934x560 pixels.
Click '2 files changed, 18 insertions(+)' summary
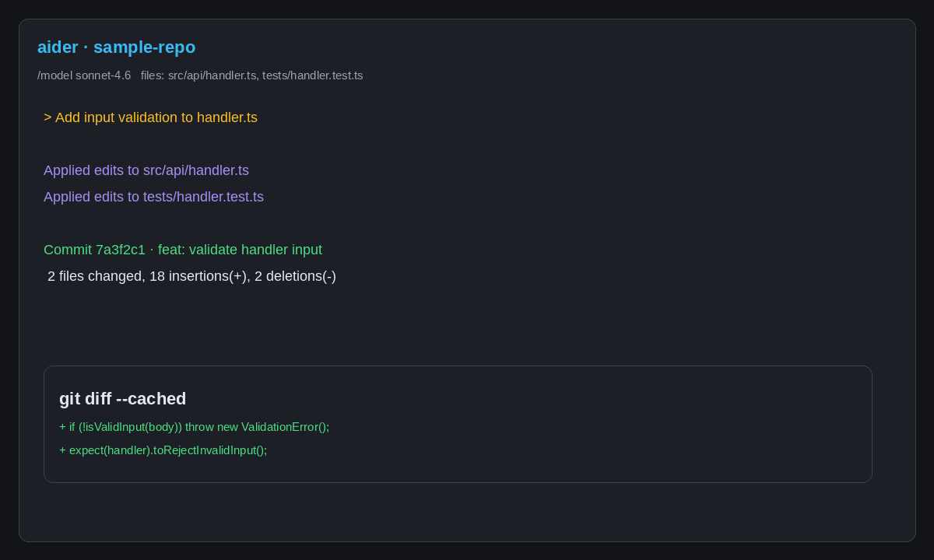click(x=191, y=276)
